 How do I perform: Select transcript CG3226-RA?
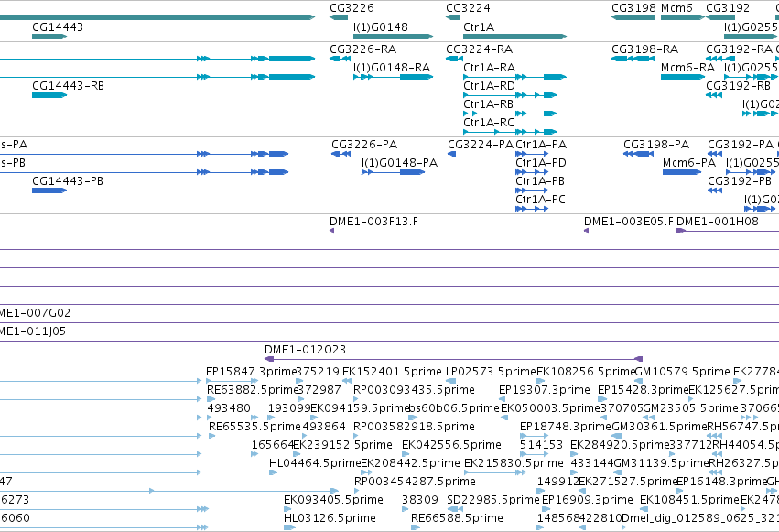coord(340,59)
